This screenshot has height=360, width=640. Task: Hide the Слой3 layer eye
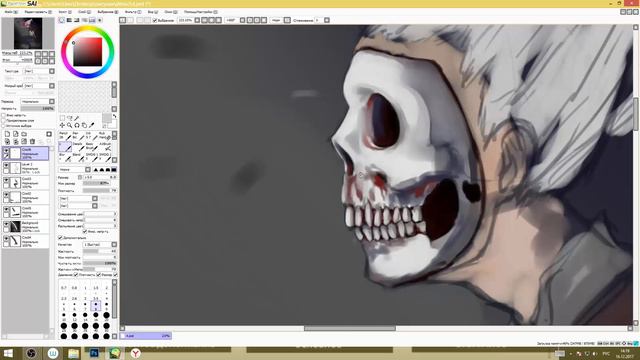6,180
